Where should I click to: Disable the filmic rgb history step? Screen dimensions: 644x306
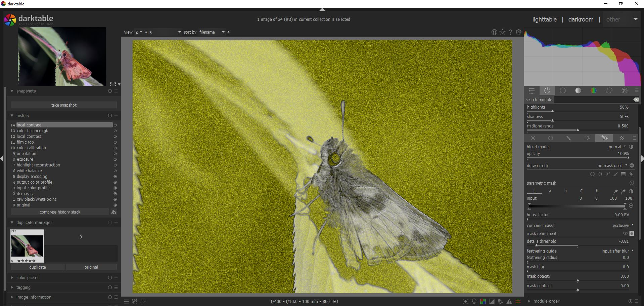point(115,142)
